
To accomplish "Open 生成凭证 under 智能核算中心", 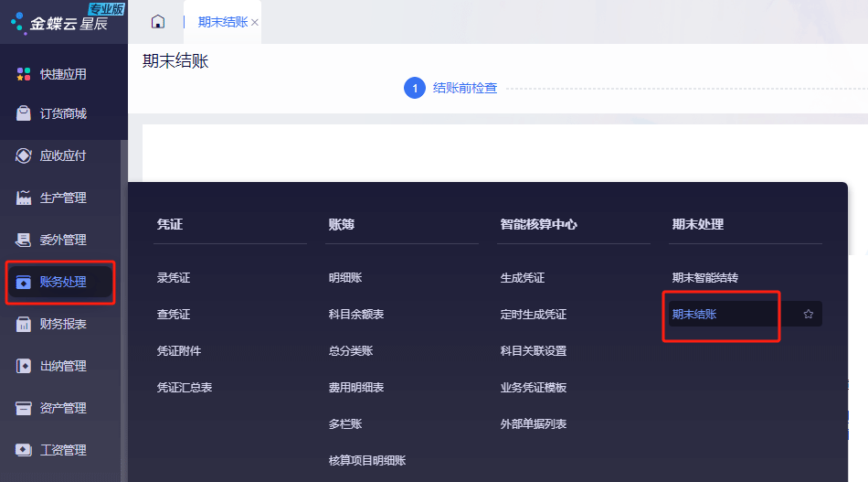I will pyautogui.click(x=523, y=277).
